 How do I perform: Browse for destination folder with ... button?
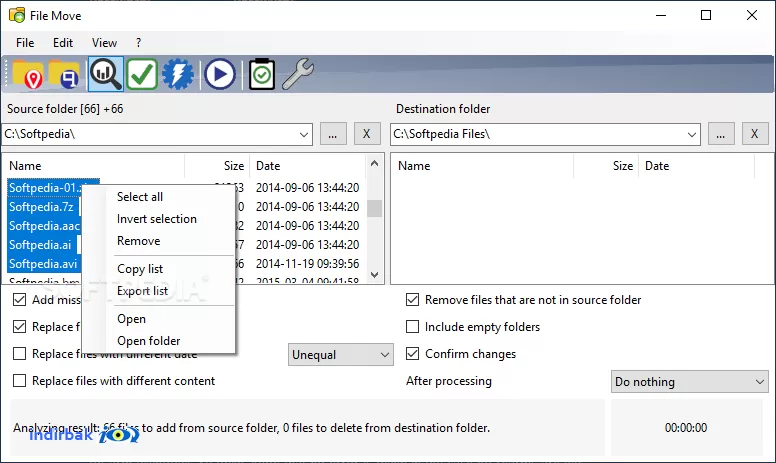[721, 134]
